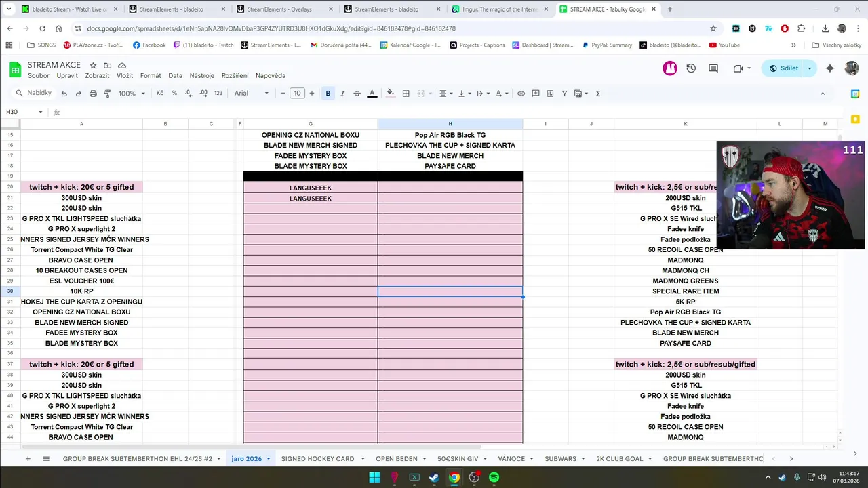Decrease font size minus button
Screen dimensions: 868x488
[x=283, y=94]
